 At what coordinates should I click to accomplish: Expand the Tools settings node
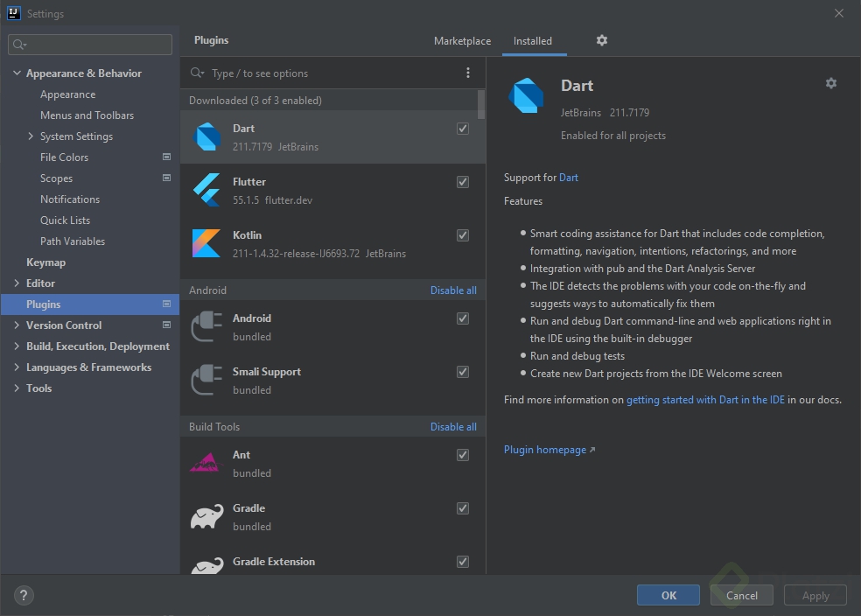[x=17, y=388]
